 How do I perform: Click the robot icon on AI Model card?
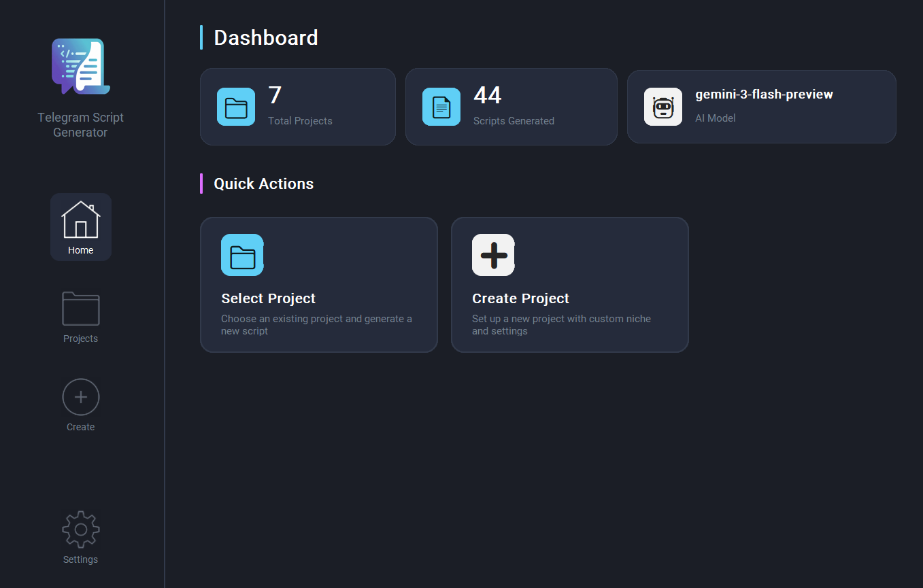(x=662, y=107)
